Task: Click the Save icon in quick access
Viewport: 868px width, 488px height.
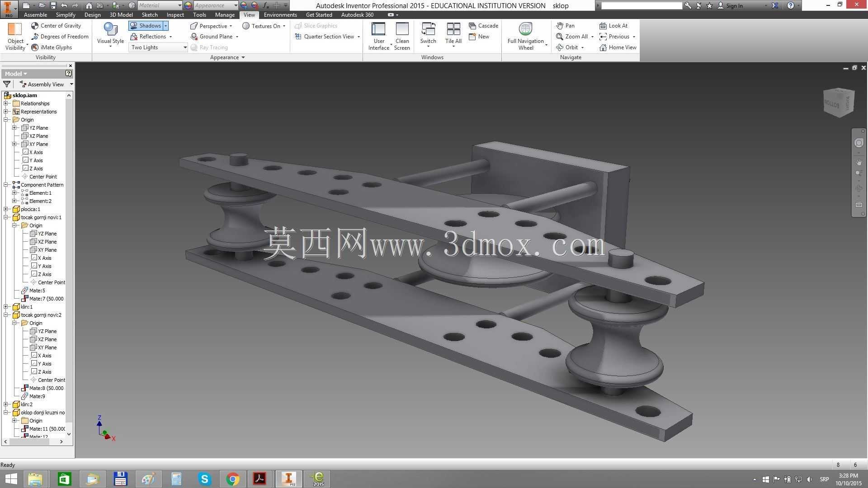Action: click(53, 5)
